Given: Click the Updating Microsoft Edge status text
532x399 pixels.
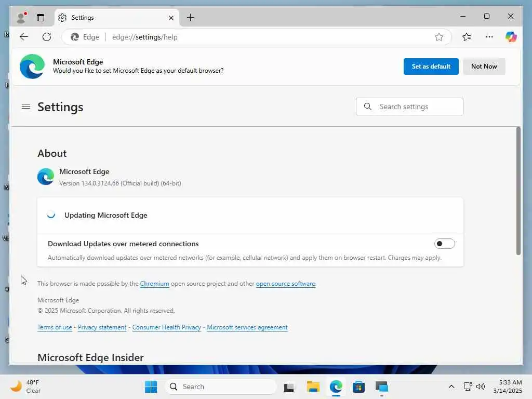Looking at the screenshot, I should coord(106,215).
